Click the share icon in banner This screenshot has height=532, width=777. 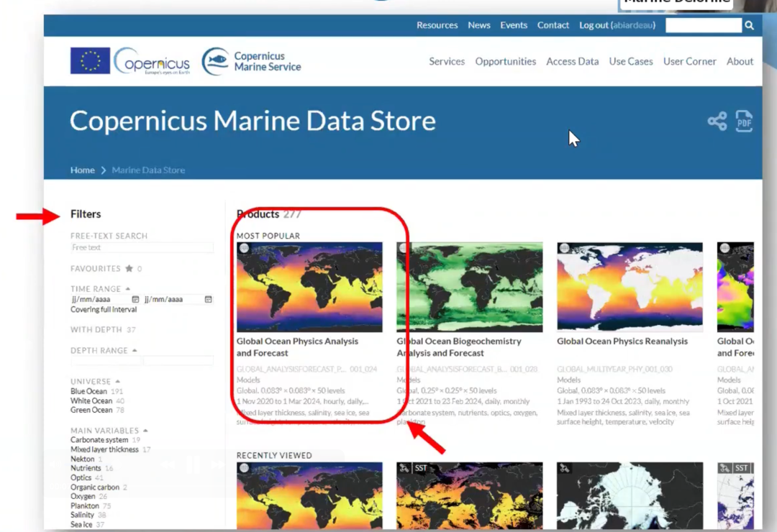(717, 121)
